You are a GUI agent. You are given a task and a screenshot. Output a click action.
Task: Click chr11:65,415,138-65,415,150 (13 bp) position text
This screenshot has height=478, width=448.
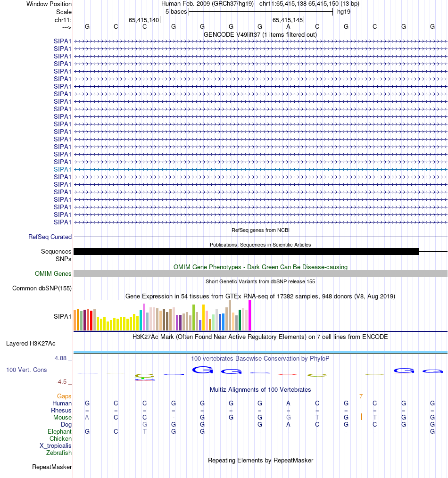tap(309, 4)
